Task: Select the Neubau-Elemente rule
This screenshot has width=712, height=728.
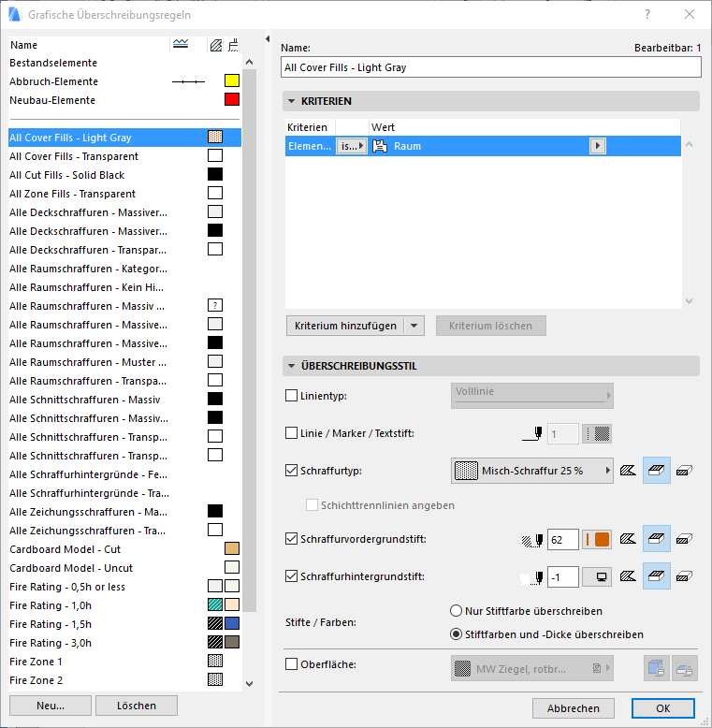Action: click(x=124, y=100)
